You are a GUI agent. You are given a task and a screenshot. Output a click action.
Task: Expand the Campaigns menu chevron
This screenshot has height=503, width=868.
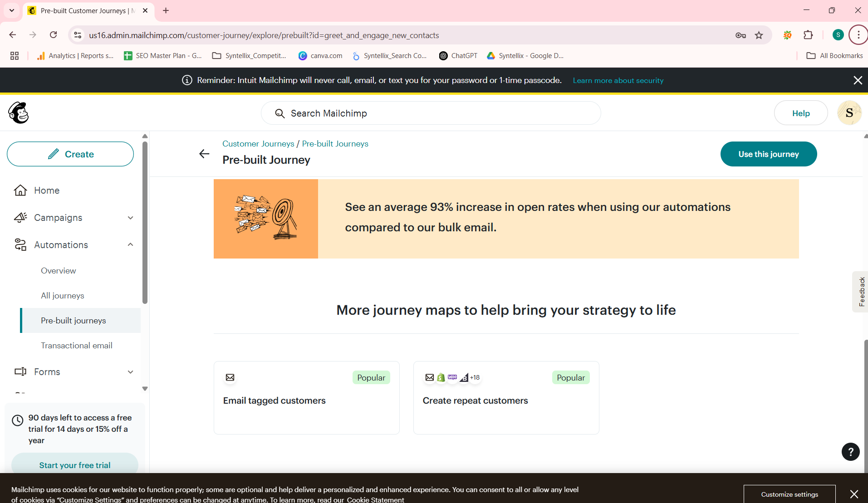point(131,218)
